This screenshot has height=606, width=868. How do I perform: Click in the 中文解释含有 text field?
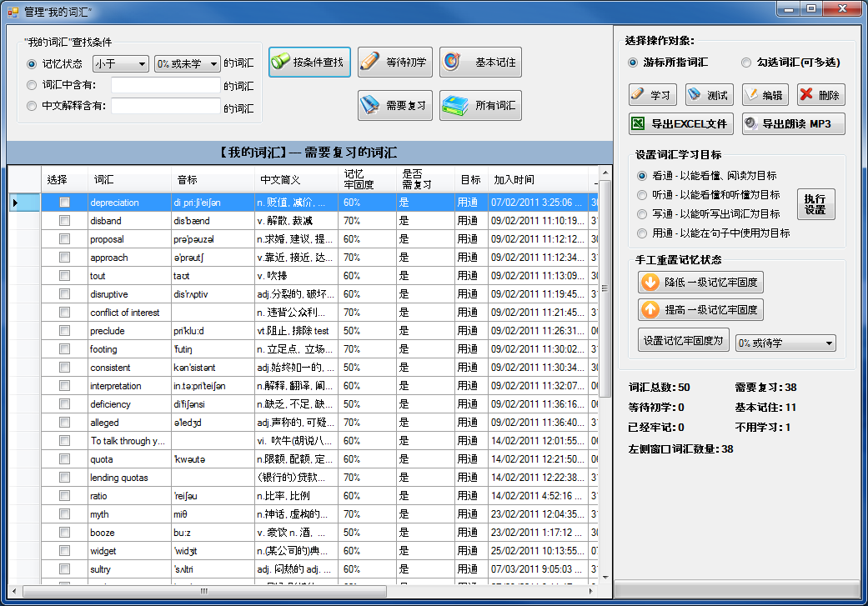coord(164,107)
